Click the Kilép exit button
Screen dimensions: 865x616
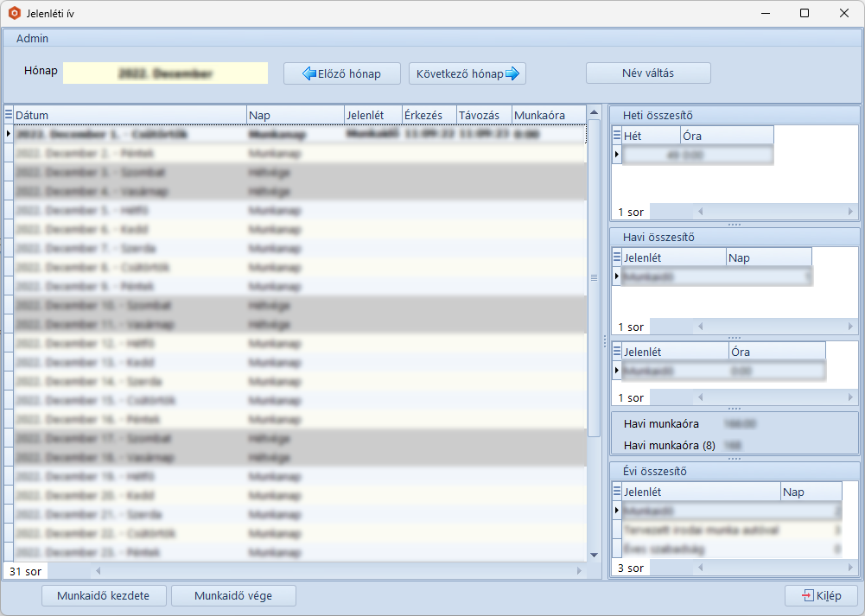tap(820, 596)
